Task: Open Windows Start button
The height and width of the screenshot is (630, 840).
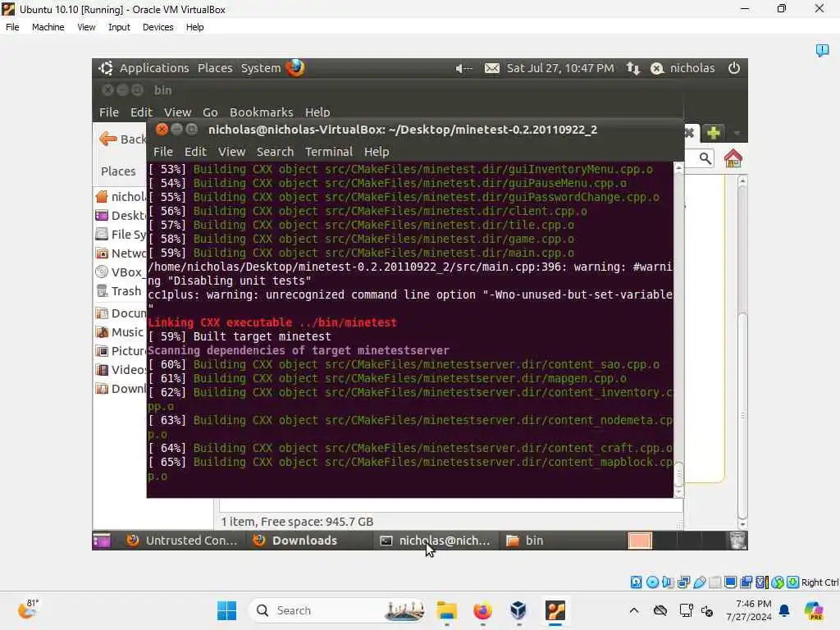Action: [x=226, y=610]
